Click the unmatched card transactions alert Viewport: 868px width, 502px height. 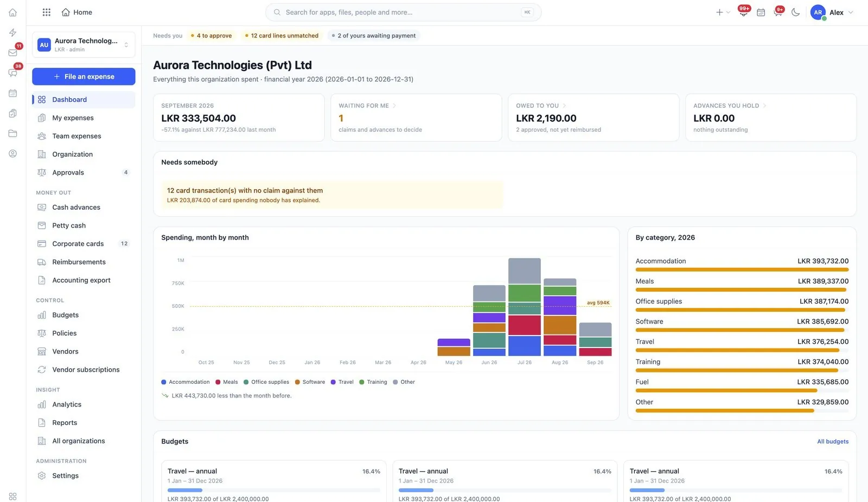[332, 195]
